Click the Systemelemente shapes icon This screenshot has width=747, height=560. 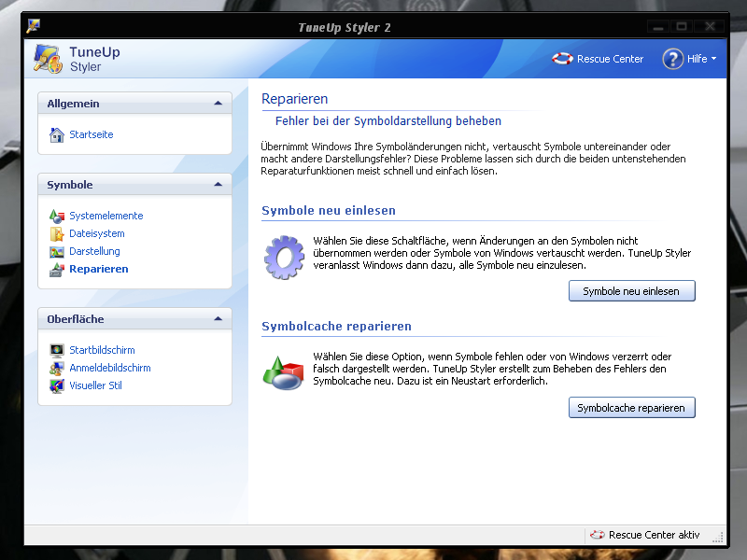click(57, 217)
